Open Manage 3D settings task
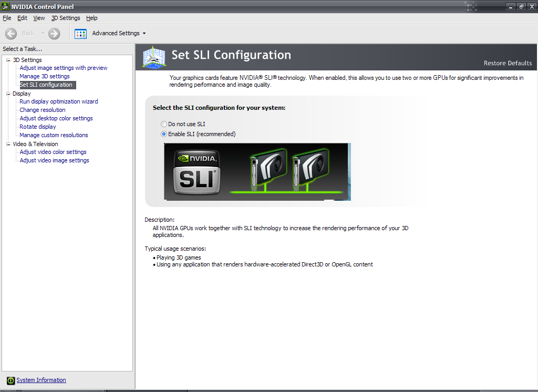 [x=45, y=76]
